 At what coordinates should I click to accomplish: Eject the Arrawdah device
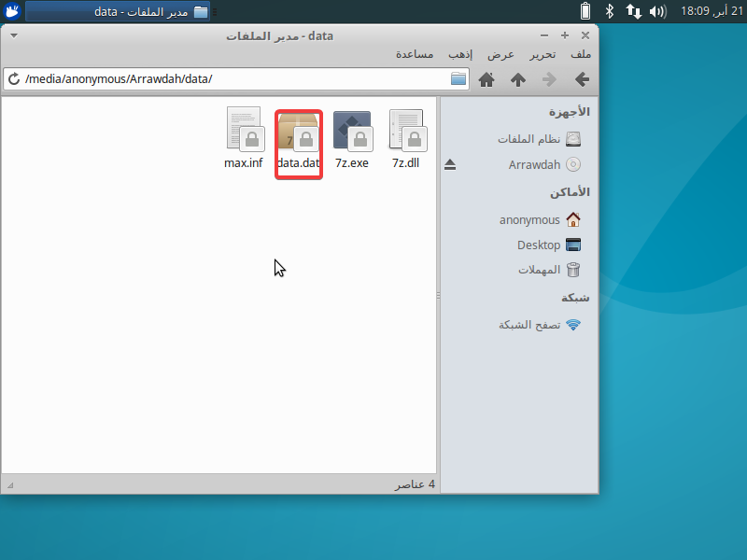coord(450,164)
